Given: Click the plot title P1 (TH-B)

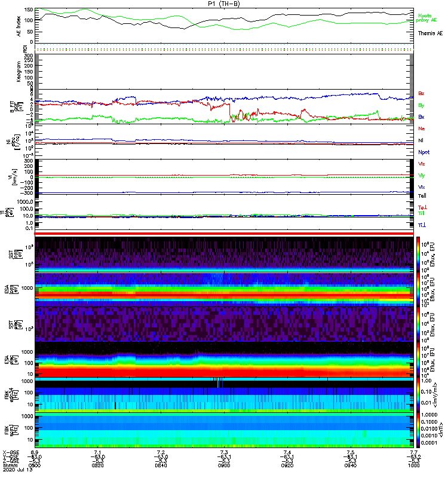Looking at the screenshot, I should pos(223,4).
